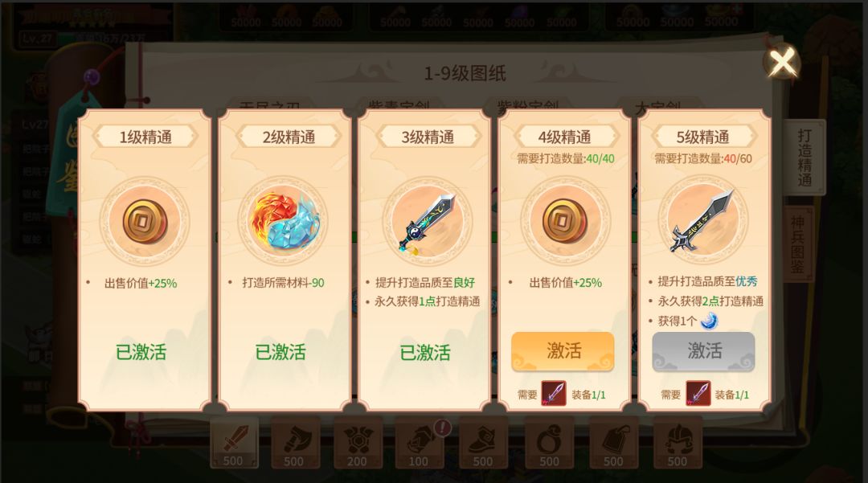Choose the ring category icon

(549, 443)
